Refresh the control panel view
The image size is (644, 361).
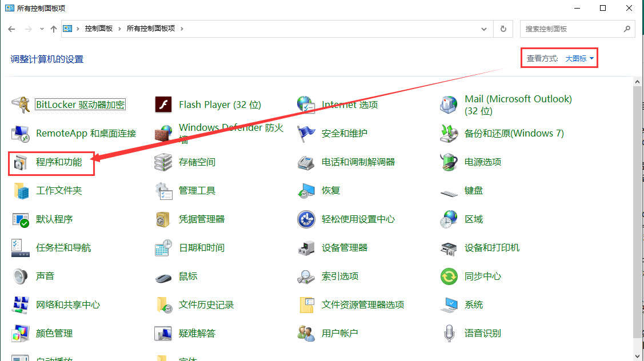(x=503, y=29)
